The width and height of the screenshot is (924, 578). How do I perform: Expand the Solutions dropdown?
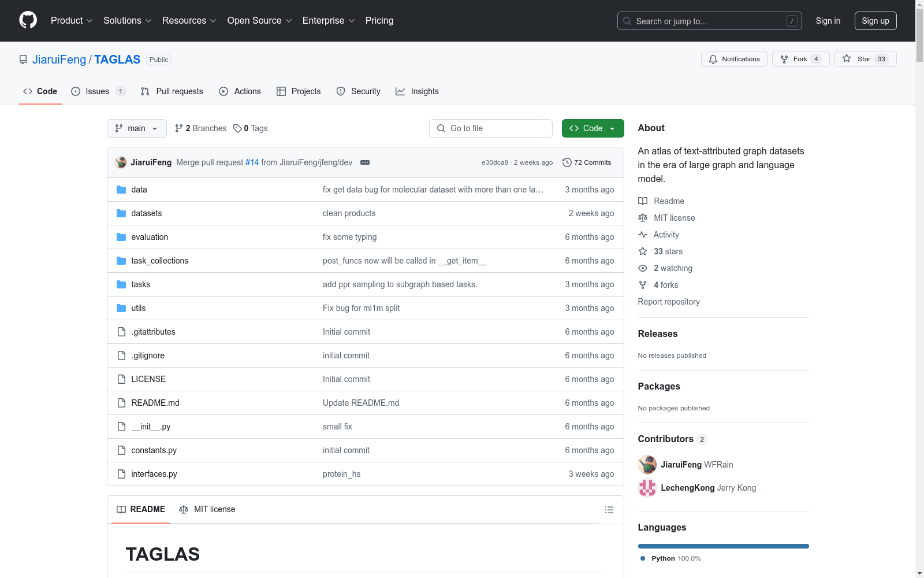coord(128,21)
